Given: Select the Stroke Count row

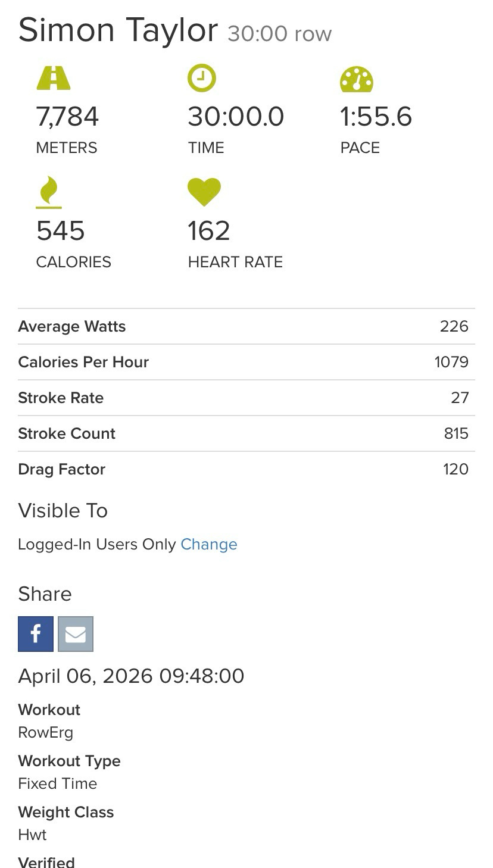Looking at the screenshot, I should 246,433.
